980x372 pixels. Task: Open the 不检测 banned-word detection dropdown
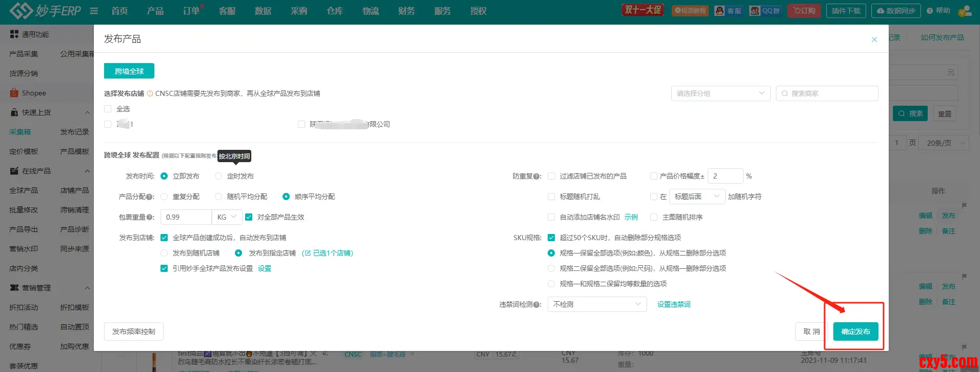(x=597, y=304)
